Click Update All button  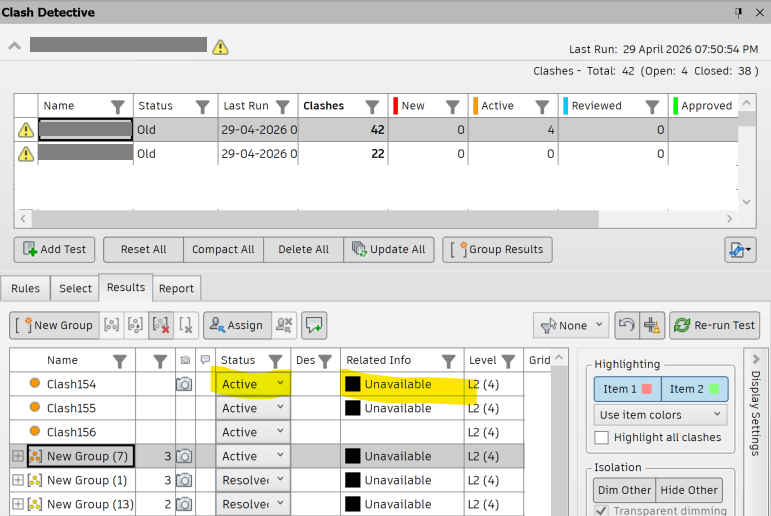pos(388,250)
